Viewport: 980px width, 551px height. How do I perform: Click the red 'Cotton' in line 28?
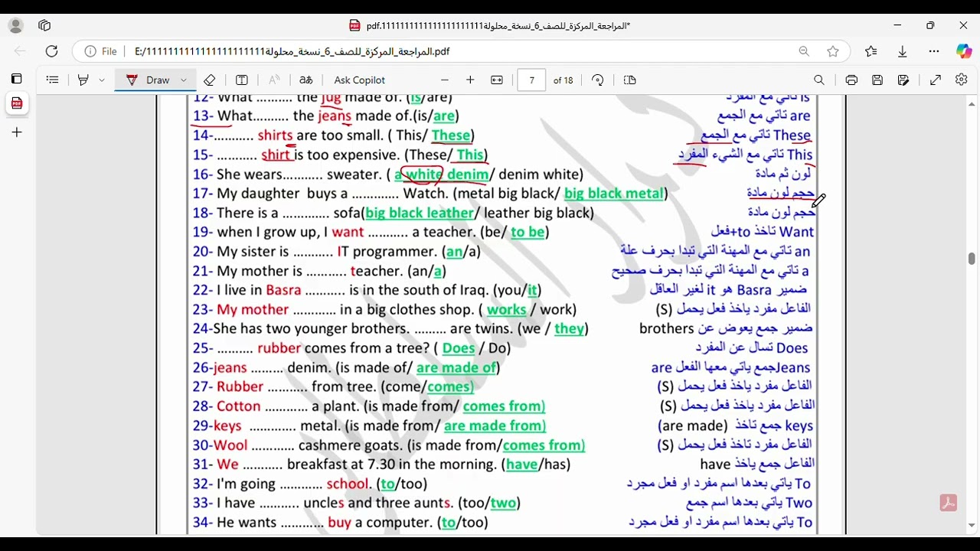[x=238, y=406]
